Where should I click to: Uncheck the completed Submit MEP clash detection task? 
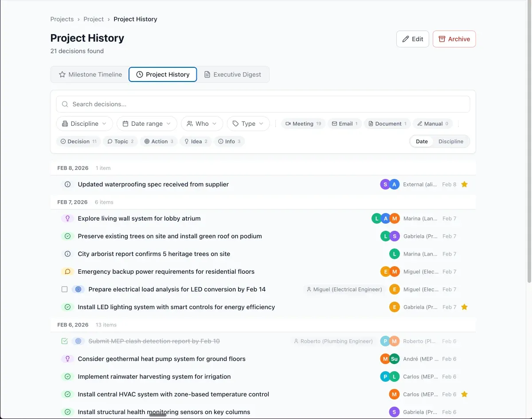pos(64,341)
